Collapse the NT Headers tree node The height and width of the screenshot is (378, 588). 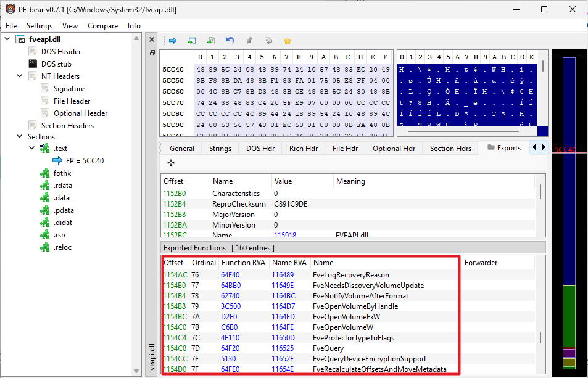pyautogui.click(x=19, y=76)
